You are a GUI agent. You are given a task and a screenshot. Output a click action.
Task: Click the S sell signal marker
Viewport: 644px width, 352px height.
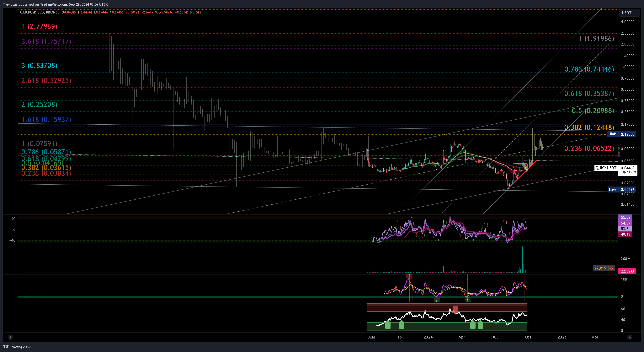click(x=409, y=276)
